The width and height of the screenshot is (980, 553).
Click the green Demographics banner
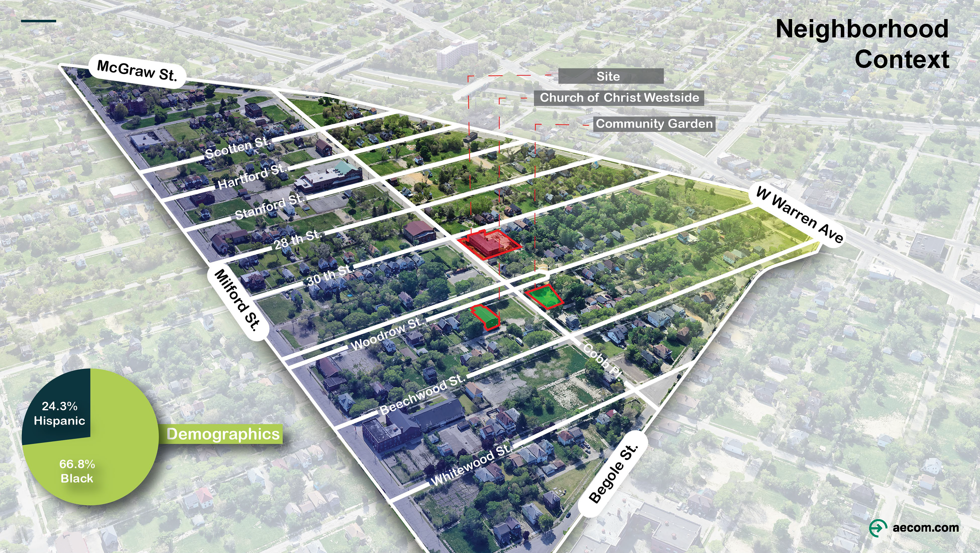[x=223, y=434]
